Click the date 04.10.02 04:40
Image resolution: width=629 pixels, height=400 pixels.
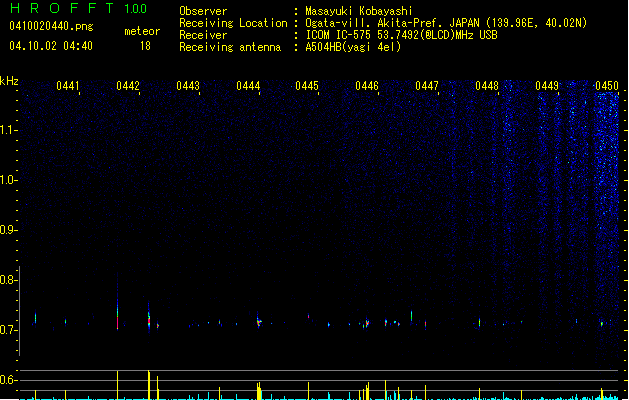tap(51, 46)
